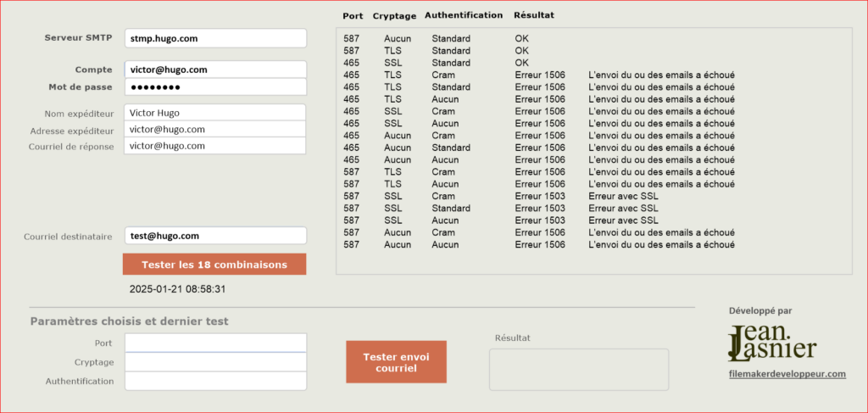
Task: Open the filemakerdeveloppeur.com link
Action: (x=787, y=374)
